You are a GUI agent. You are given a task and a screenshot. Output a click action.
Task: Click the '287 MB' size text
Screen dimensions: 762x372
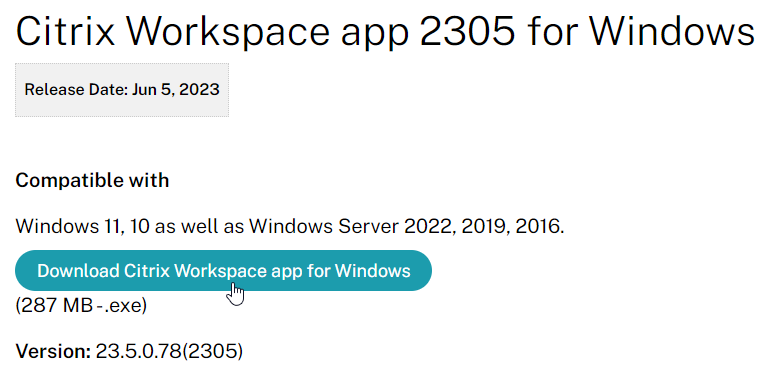[57, 306]
